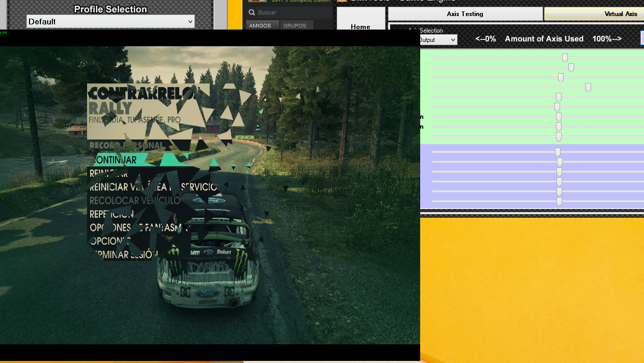
Task: Click the RÉCORD PERSONAL text in the game
Action: (x=127, y=145)
